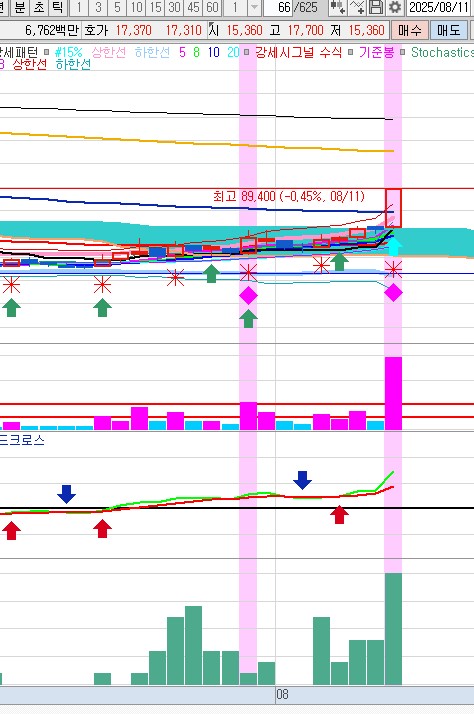This screenshot has width=474, height=714.
Task: Click the 2025/08/11 date field
Action: [x=438, y=7]
